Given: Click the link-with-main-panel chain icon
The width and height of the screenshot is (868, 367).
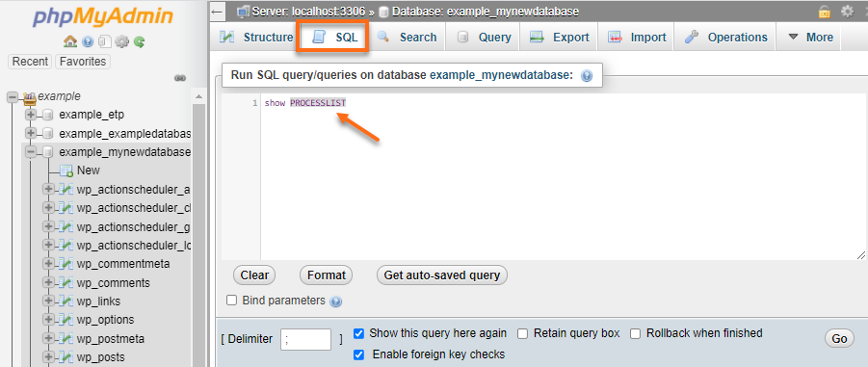Looking at the screenshot, I should [x=180, y=78].
